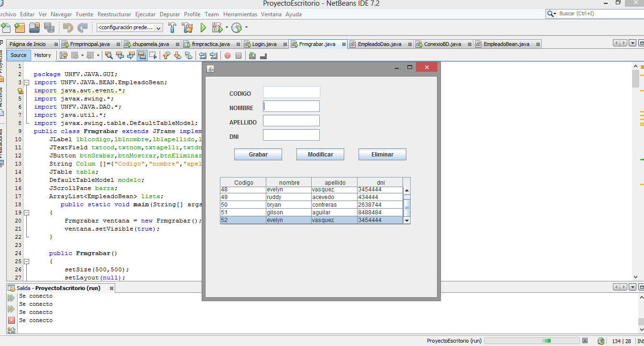The image size is (644, 346).
Task: Switch editor to Source view
Action: click(19, 55)
